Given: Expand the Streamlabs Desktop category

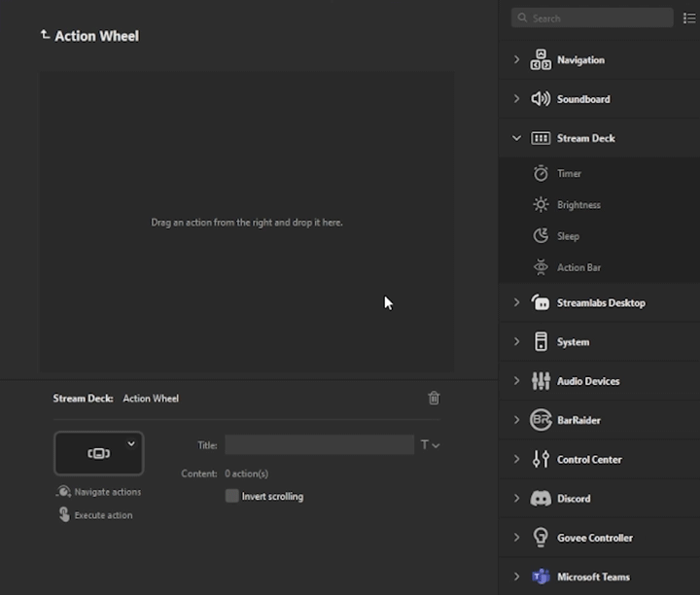Looking at the screenshot, I should (516, 302).
